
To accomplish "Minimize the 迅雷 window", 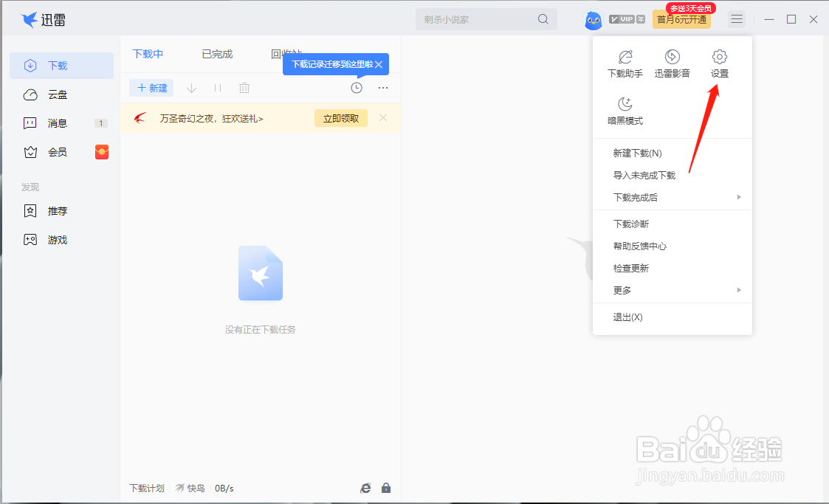I will (x=769, y=19).
